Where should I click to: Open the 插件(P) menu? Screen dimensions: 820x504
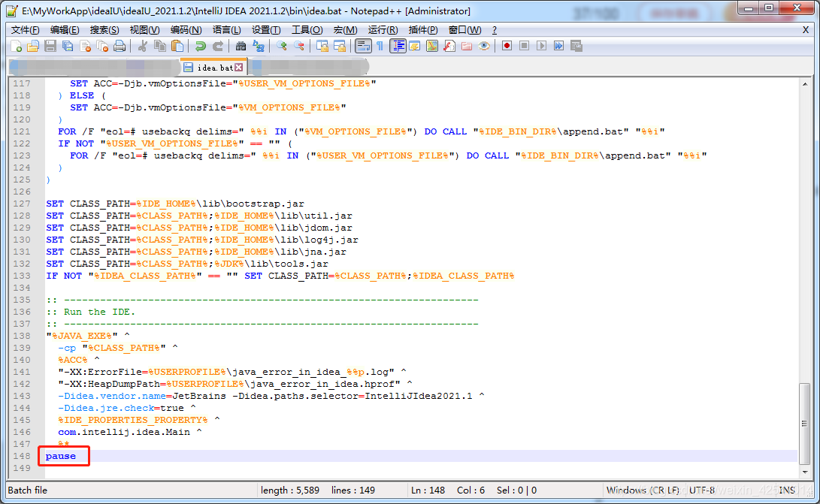point(423,30)
